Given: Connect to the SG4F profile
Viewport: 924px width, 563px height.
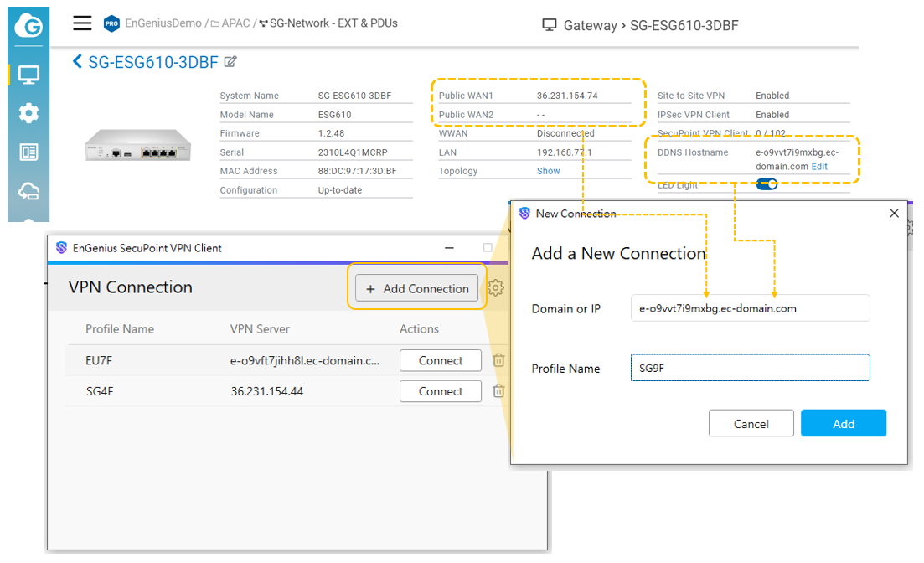Looking at the screenshot, I should pyautogui.click(x=441, y=391).
